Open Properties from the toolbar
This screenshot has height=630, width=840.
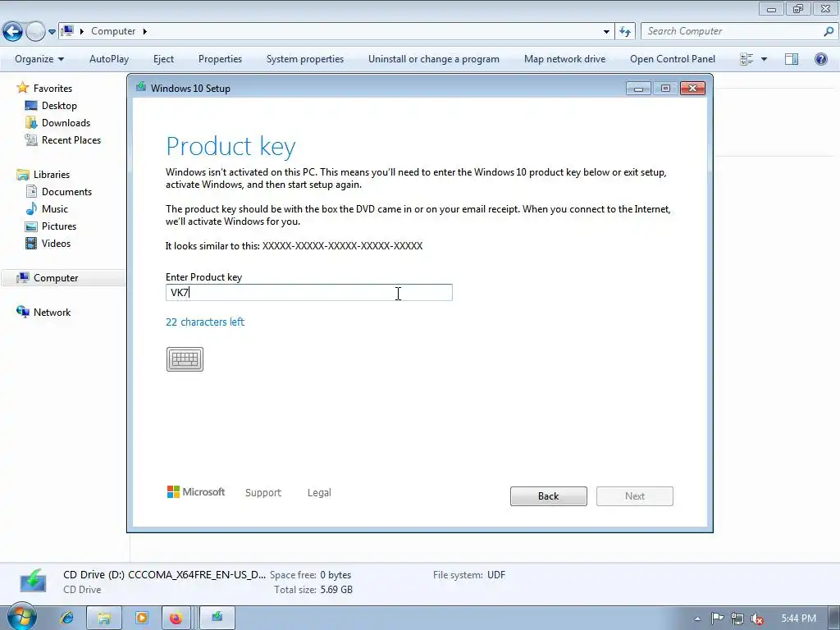(x=220, y=59)
